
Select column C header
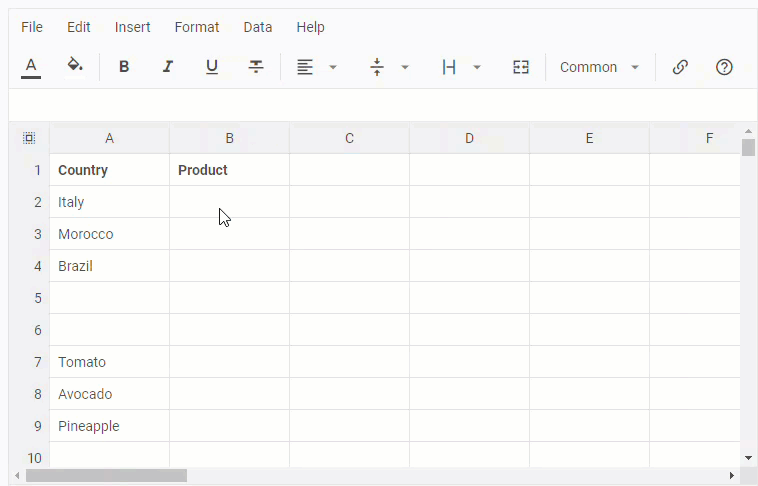(350, 138)
